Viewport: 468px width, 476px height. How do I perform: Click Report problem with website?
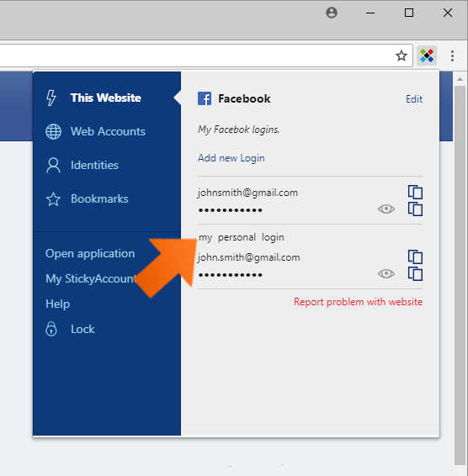click(358, 302)
